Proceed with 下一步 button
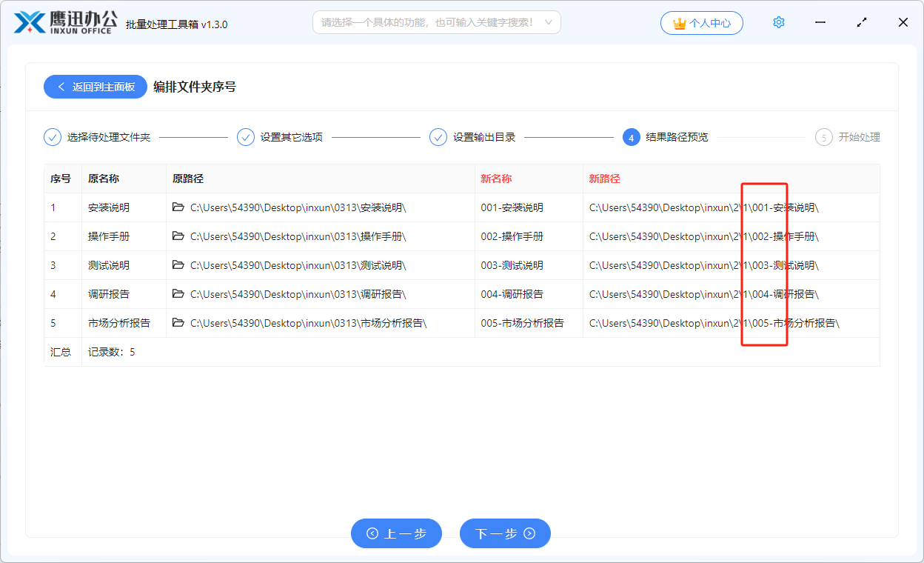Image resolution: width=924 pixels, height=563 pixels. click(x=505, y=533)
